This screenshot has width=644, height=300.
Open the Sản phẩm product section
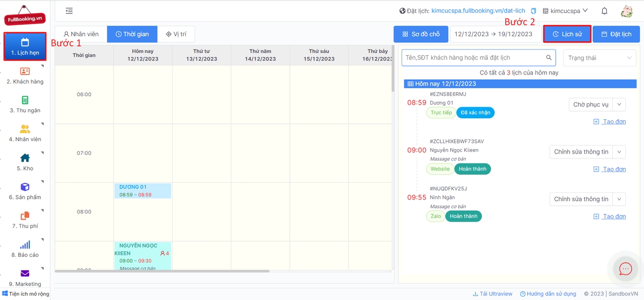pyautogui.click(x=25, y=191)
